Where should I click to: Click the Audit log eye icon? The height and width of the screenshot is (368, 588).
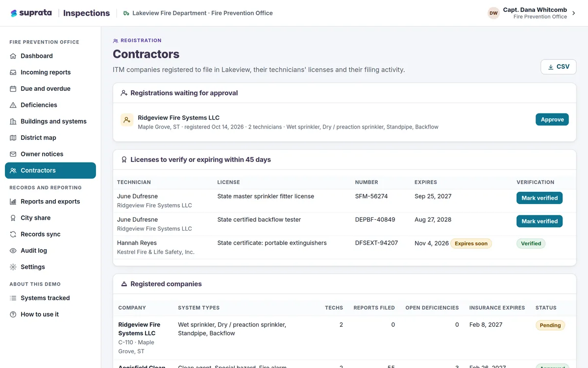pos(13,251)
